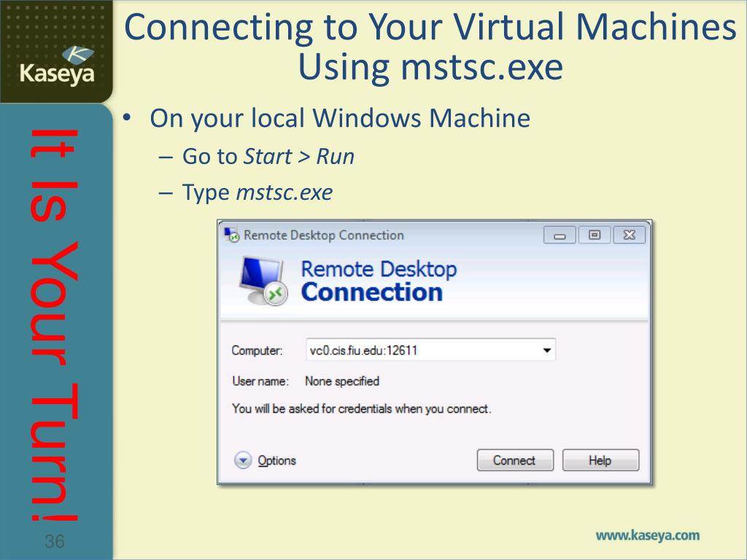Image resolution: width=747 pixels, height=560 pixels.
Task: Maximize the Remote Desktop Connection window
Action: point(594,236)
